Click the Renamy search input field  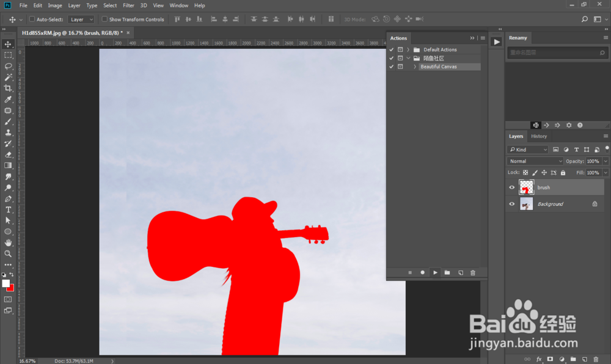[x=557, y=53]
